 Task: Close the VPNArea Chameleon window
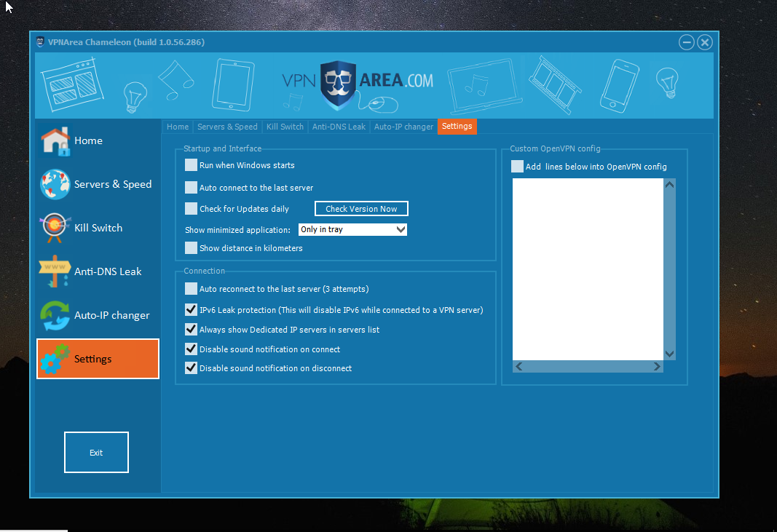pyautogui.click(x=705, y=42)
